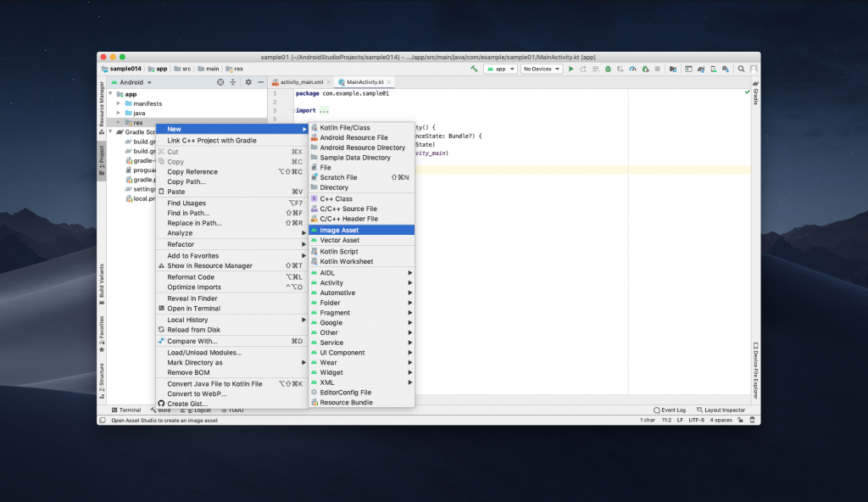Image resolution: width=868 pixels, height=502 pixels.
Task: Click the Search Everywhere magnifier icon
Action: tap(742, 69)
